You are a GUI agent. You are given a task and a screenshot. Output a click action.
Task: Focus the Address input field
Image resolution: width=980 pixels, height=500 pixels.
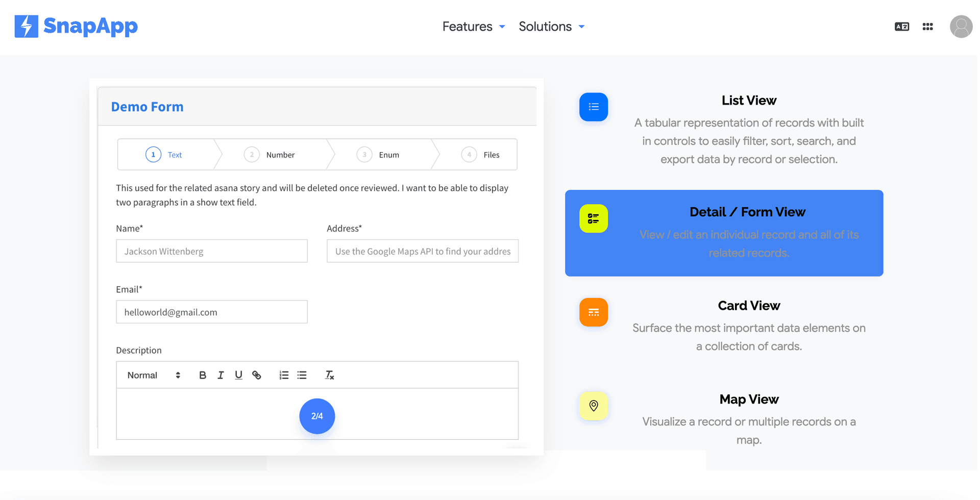(x=423, y=251)
